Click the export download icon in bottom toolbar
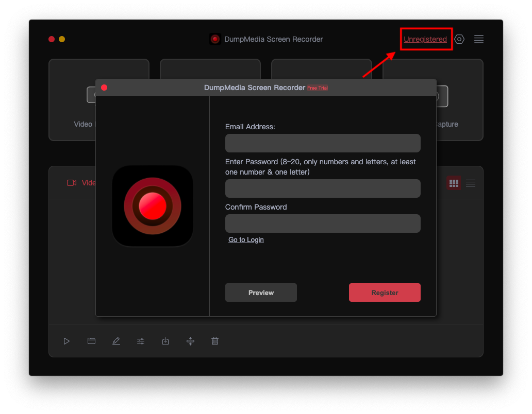 (165, 341)
